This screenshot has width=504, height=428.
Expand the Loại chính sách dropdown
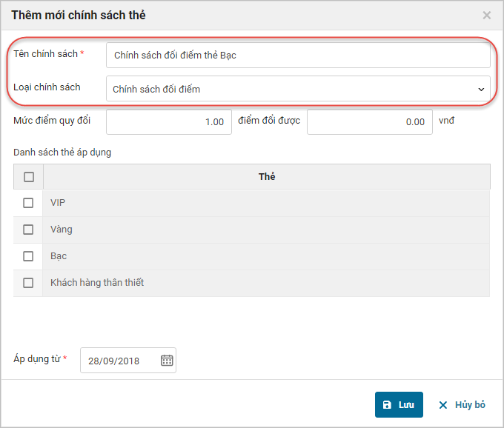coord(298,89)
